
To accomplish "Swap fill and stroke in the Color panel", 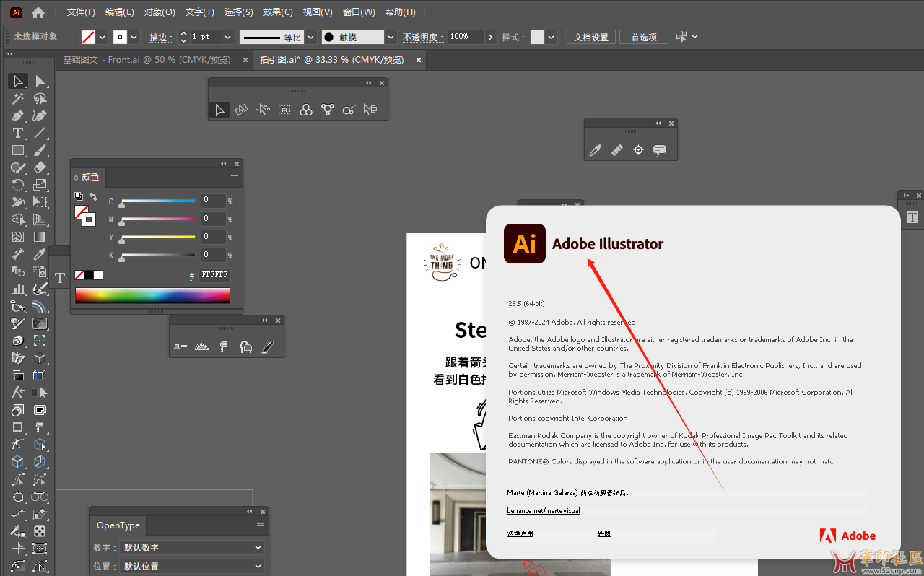I will [93, 196].
